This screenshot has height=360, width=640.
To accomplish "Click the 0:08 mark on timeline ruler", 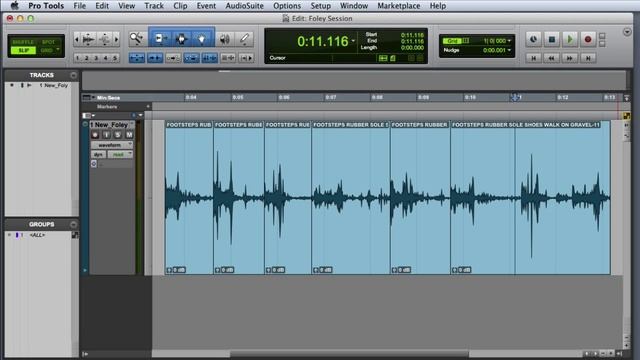I will pyautogui.click(x=377, y=97).
